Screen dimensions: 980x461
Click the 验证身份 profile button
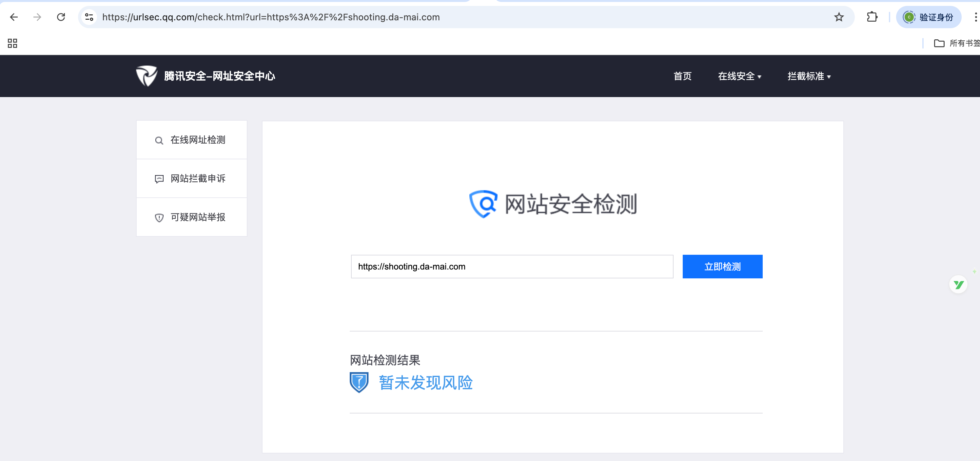pos(929,17)
